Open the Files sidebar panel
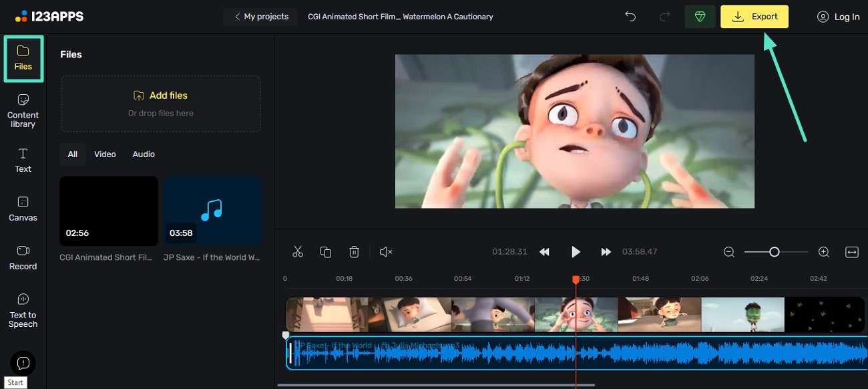The height and width of the screenshot is (389, 868). click(x=23, y=58)
